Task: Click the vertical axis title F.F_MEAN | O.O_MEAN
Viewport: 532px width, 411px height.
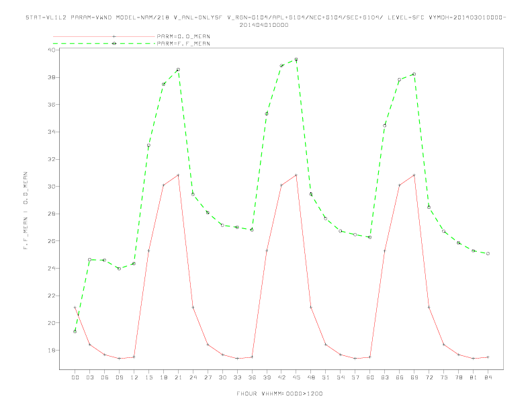Action: click(26, 211)
